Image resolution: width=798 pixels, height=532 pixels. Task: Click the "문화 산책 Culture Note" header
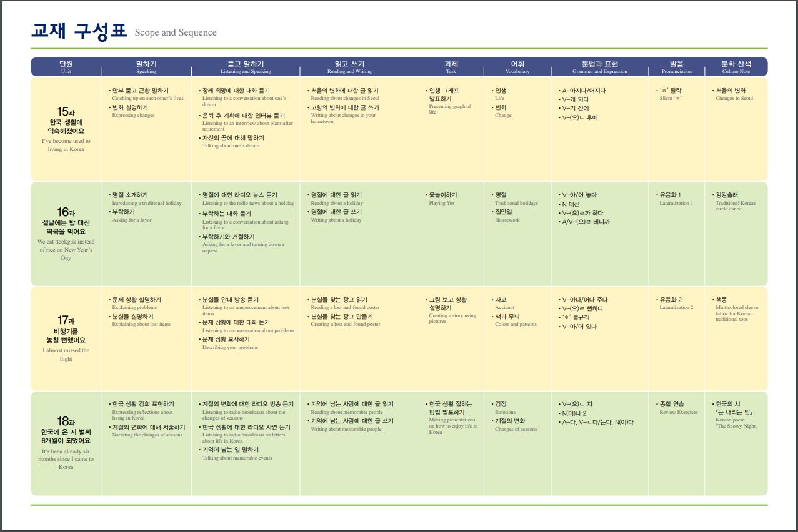pos(736,67)
